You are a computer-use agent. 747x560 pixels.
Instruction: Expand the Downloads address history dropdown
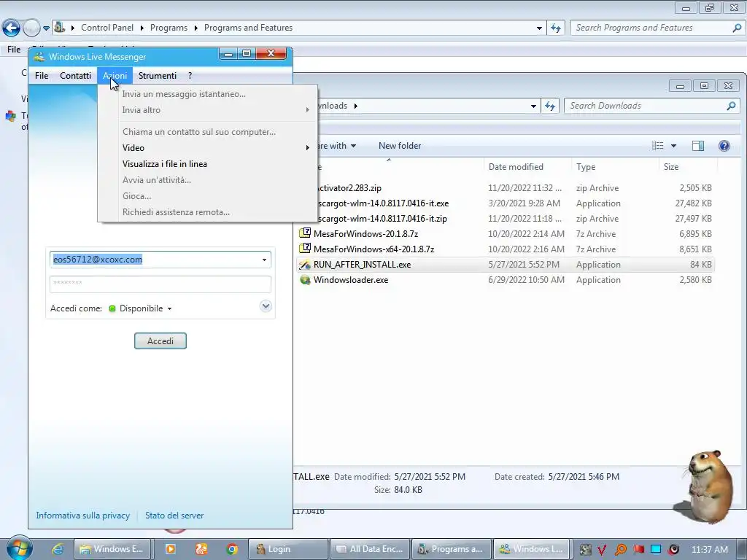click(533, 106)
